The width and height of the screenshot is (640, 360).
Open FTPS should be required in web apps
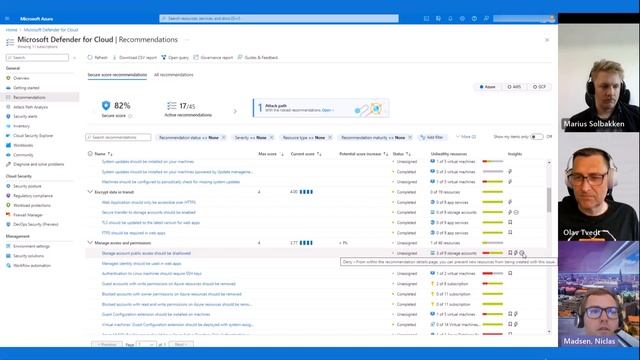click(133, 233)
